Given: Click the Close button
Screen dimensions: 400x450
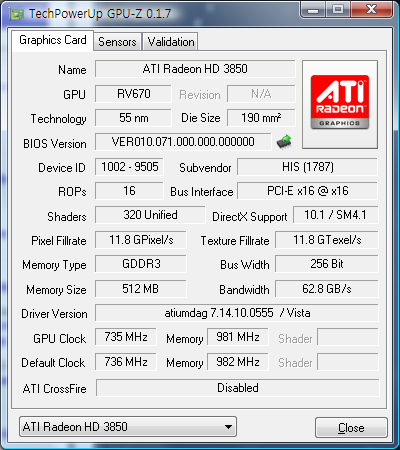Looking at the screenshot, I should pos(351,428).
